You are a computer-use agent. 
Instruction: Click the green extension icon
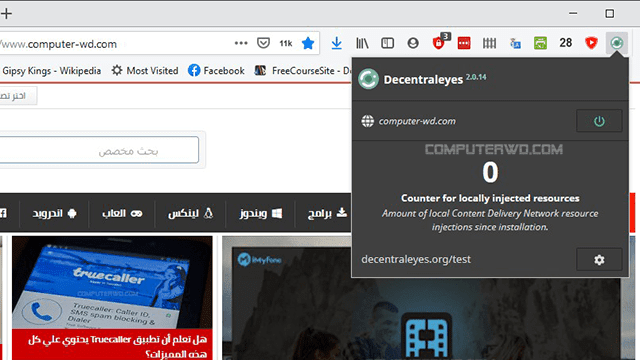(x=540, y=43)
